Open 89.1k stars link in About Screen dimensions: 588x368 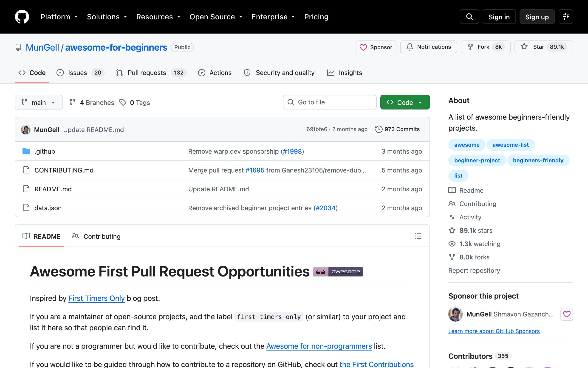470,230
